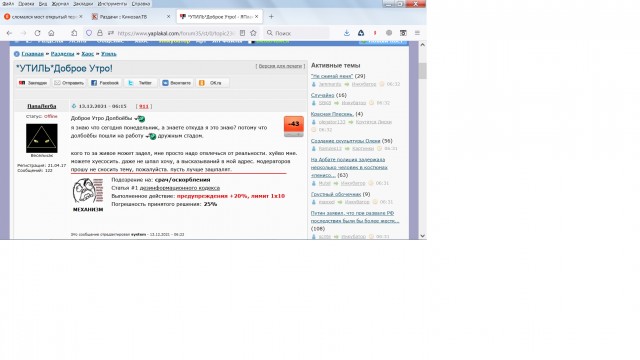Open topic На Арбате полиция задержала

tap(349, 167)
